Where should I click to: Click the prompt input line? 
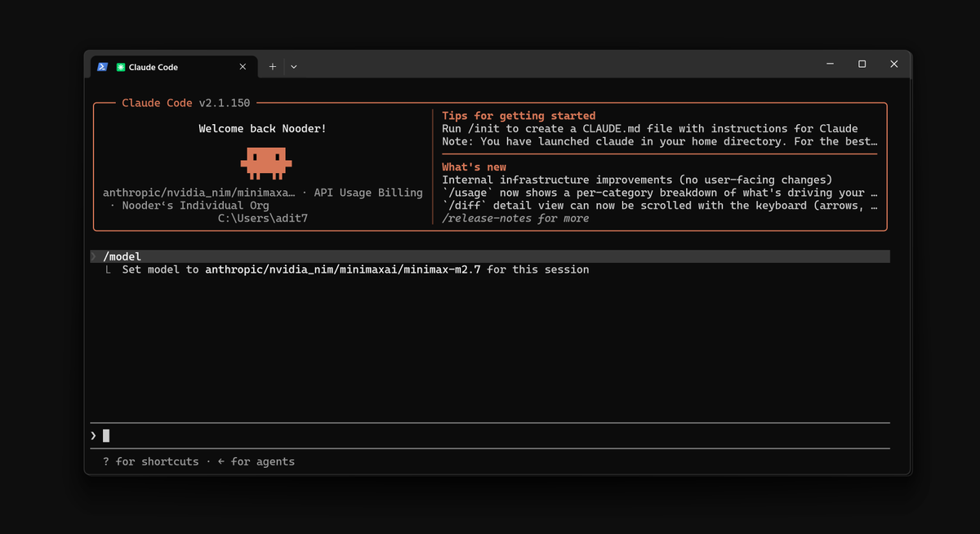(x=490, y=435)
